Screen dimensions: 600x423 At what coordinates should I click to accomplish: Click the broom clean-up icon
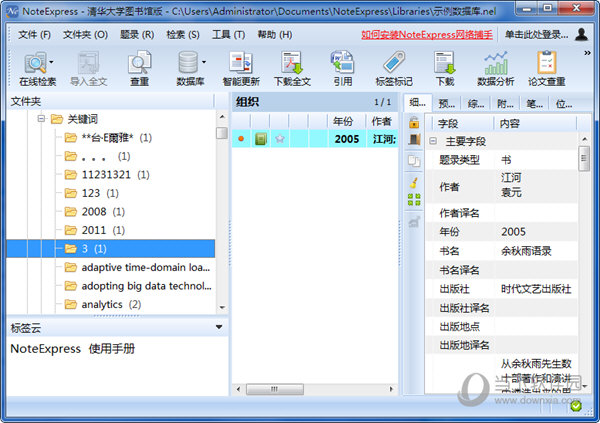tap(414, 182)
